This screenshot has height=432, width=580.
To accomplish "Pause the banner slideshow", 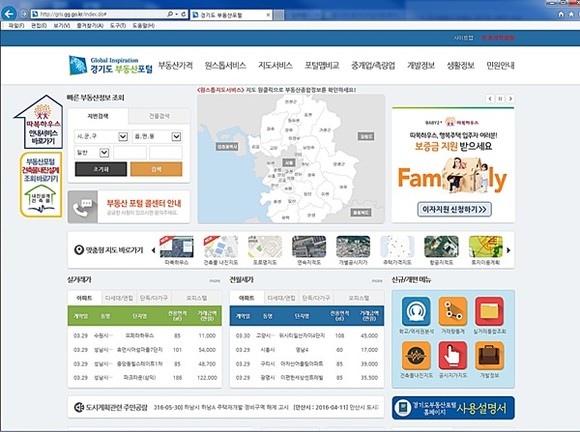I will (x=500, y=99).
